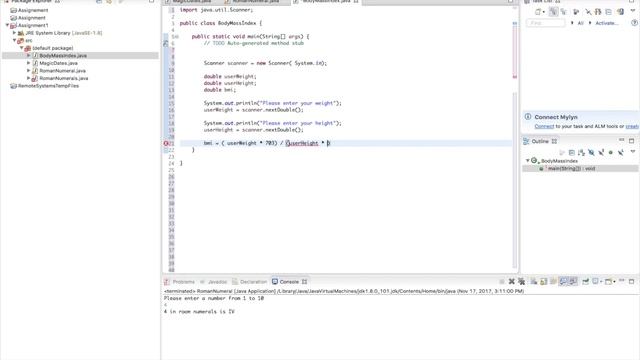Collapse the BodyMassIndex node in Outline
640x360 pixels.
click(x=527, y=161)
